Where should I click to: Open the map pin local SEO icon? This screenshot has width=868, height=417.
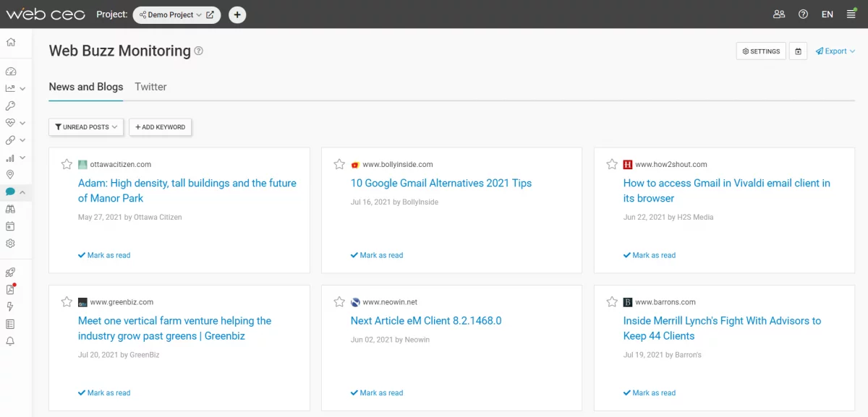pos(10,174)
